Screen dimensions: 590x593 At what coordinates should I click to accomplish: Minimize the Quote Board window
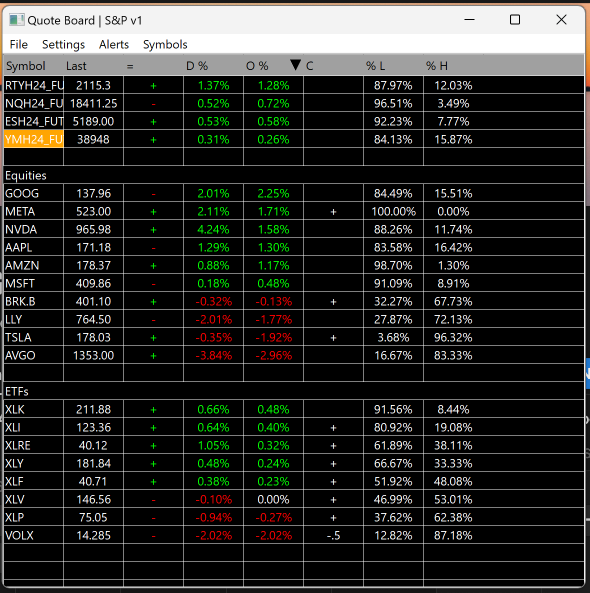tap(469, 20)
